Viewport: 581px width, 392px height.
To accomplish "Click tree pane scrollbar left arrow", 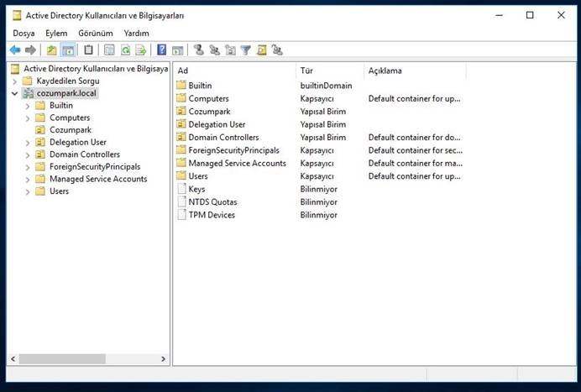I will tap(13, 358).
